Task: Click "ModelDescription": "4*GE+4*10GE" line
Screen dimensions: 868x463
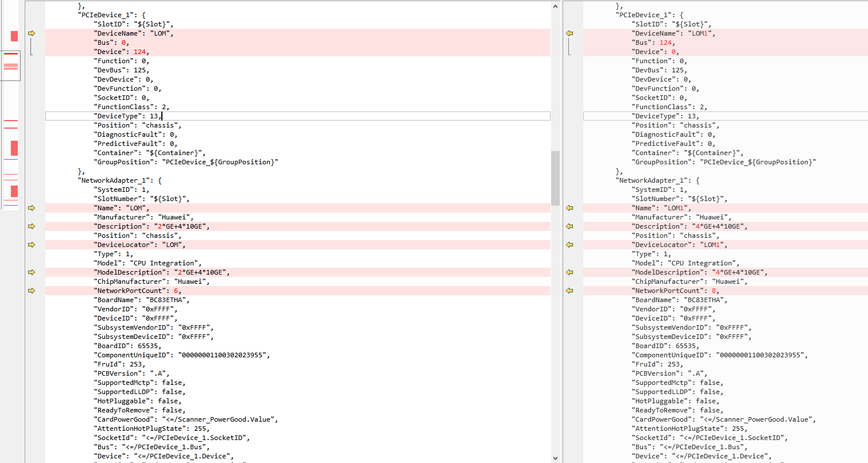Action: pyautogui.click(x=700, y=272)
